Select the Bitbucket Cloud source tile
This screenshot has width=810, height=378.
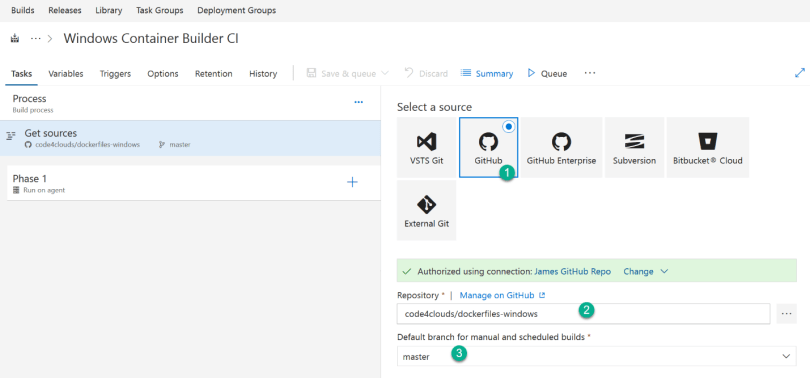[708, 148]
